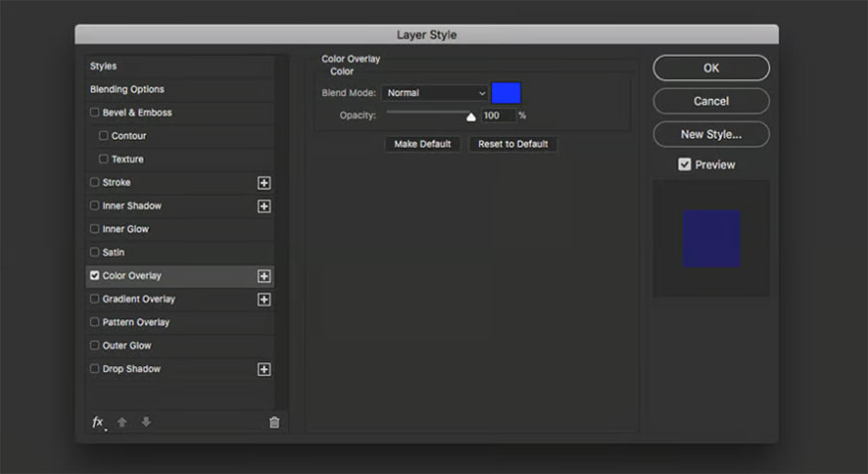The image size is (868, 474).
Task: Select Styles in the left panel
Action: click(103, 66)
